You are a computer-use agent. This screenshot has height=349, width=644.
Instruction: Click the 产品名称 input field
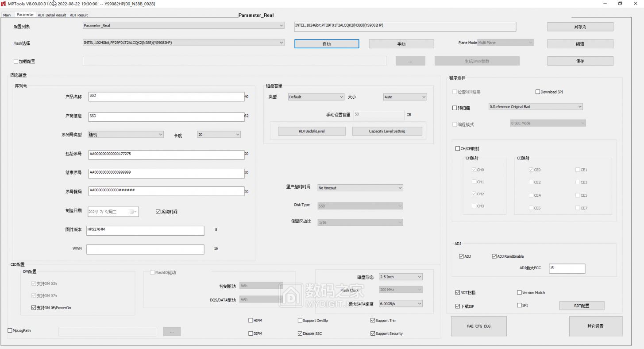pyautogui.click(x=166, y=97)
